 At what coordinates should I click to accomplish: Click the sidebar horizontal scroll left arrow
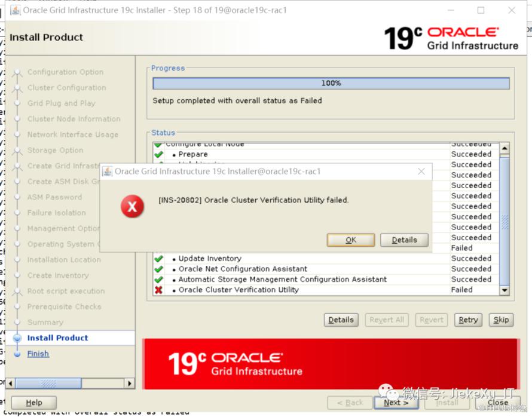point(11,384)
